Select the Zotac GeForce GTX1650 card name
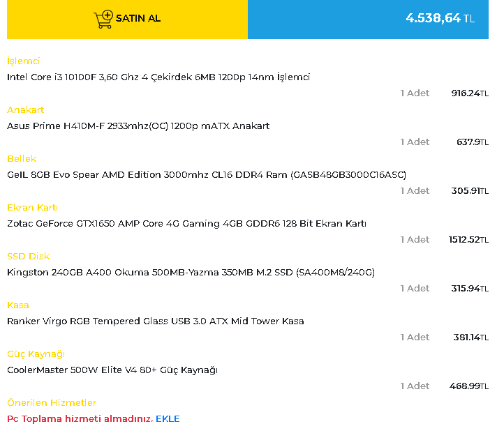The image size is (504, 440). [x=187, y=224]
